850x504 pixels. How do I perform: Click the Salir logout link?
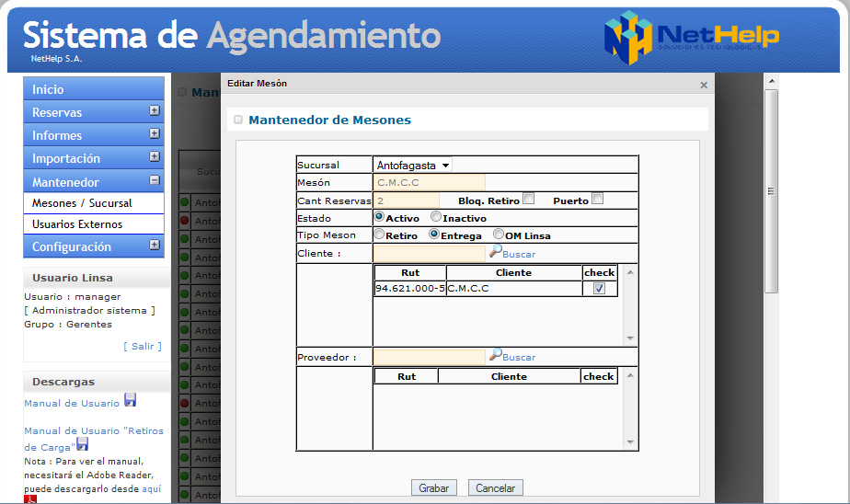(x=143, y=347)
